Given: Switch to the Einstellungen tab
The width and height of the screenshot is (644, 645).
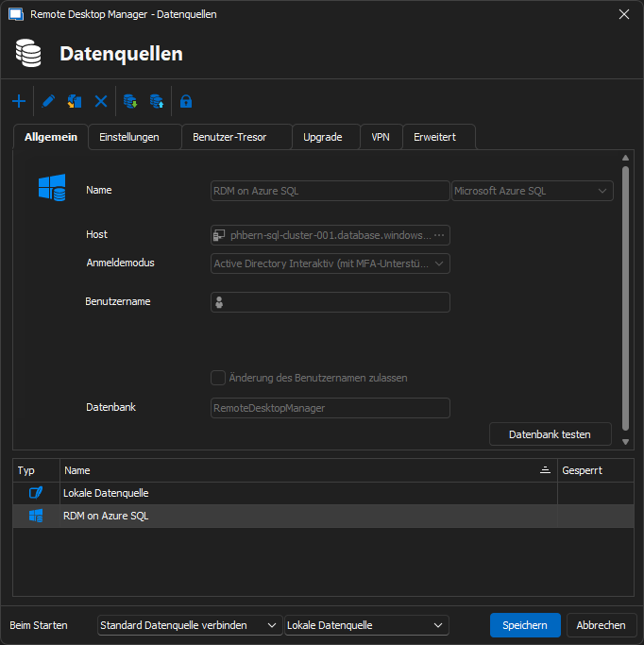Looking at the screenshot, I should tap(129, 137).
